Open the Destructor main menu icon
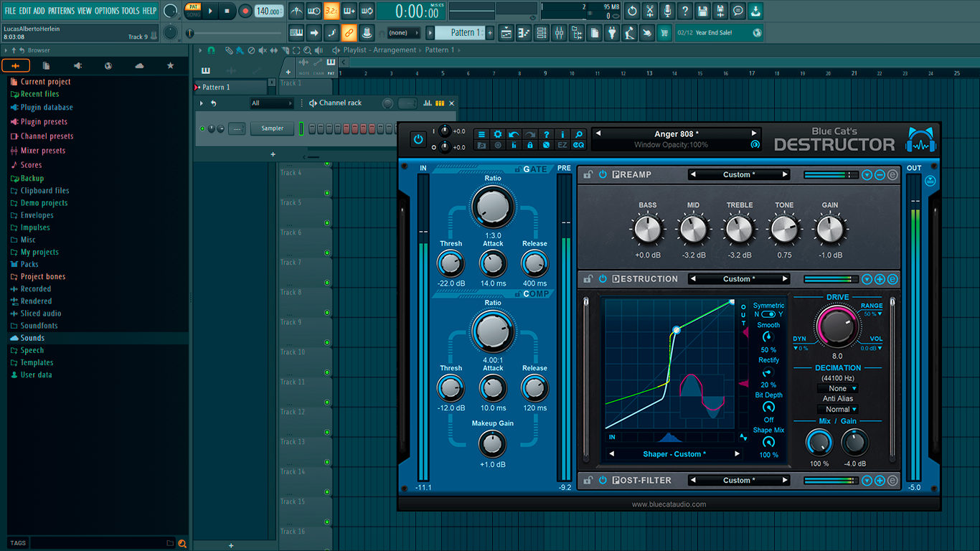The height and width of the screenshot is (551, 980). tap(481, 134)
